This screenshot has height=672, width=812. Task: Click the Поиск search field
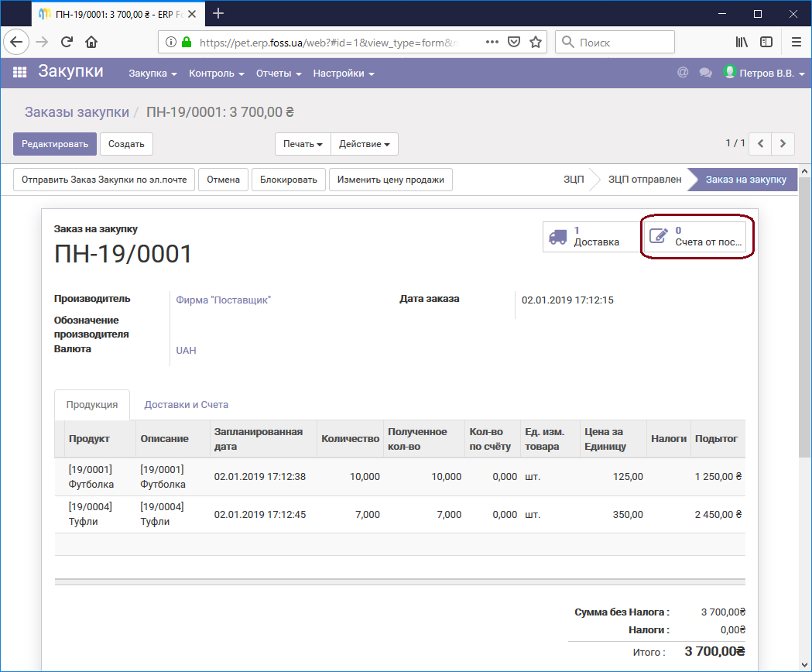point(615,42)
